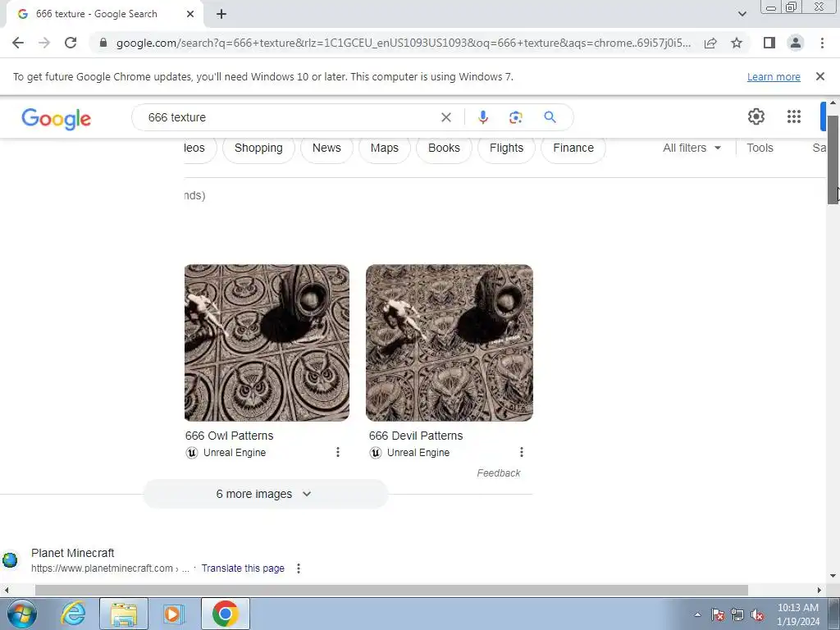Open the 666 Devil Patterns image
Image resolution: width=840 pixels, height=630 pixels.
(x=450, y=343)
